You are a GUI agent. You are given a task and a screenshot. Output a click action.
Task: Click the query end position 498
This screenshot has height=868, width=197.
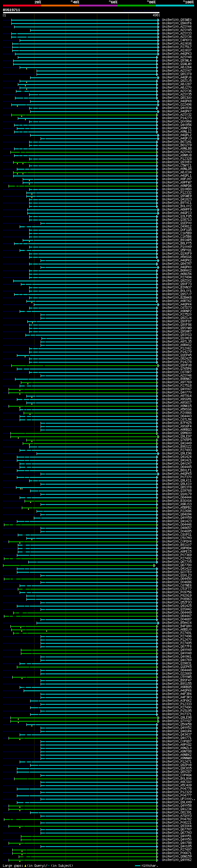(155, 15)
